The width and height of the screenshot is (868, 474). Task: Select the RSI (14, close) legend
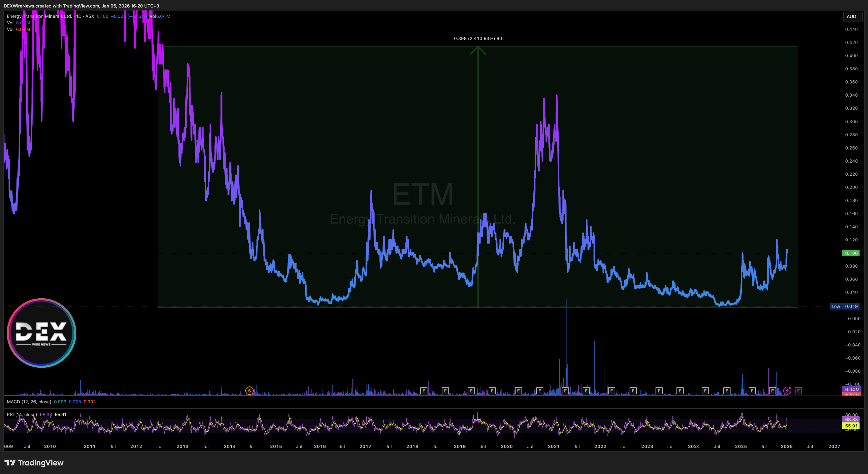click(x=22, y=415)
